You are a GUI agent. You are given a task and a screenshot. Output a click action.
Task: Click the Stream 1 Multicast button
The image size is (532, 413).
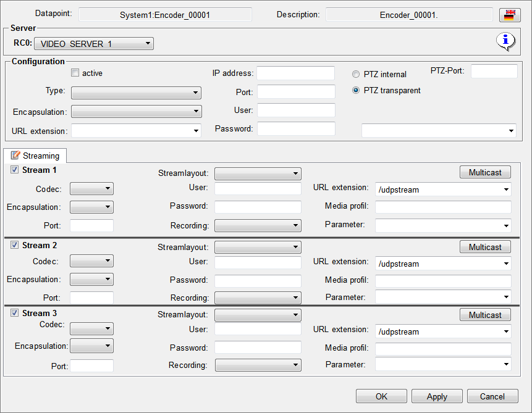pos(485,172)
